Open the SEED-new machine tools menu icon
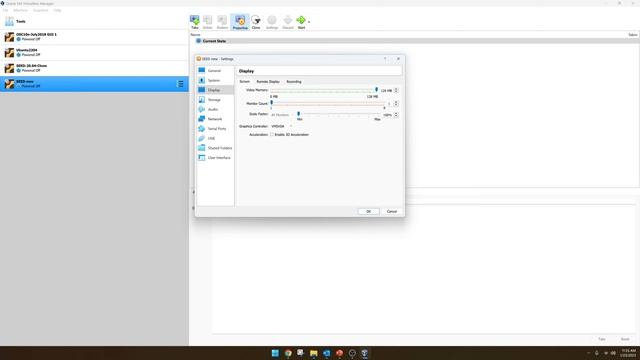 [180, 84]
